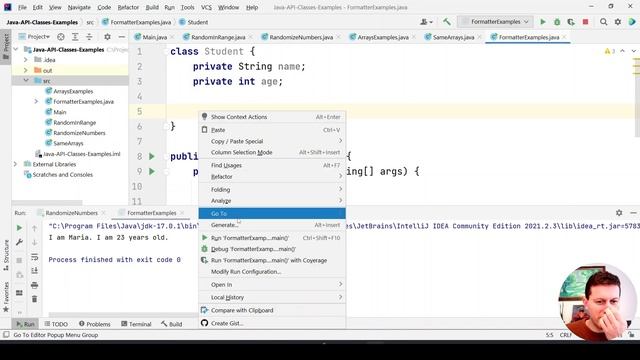Select Find Usages in context menu
This screenshot has height=360, width=640.
[x=272, y=165]
